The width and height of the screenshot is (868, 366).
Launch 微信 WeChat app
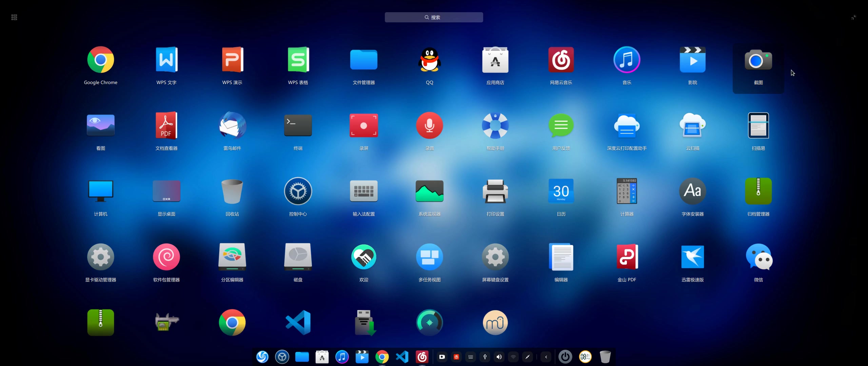pos(758,257)
